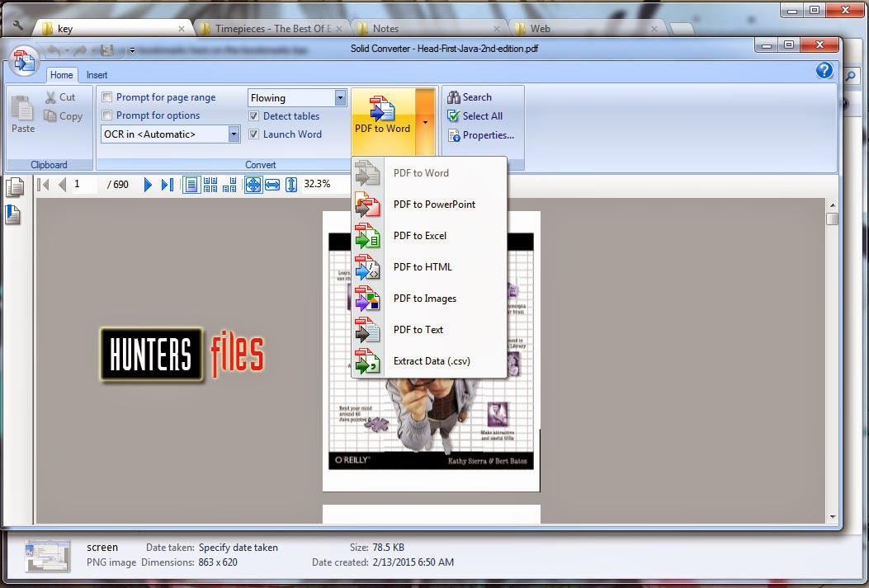Screen dimensions: 869x588
Task: Select the facing pages view icon
Action: click(229, 185)
